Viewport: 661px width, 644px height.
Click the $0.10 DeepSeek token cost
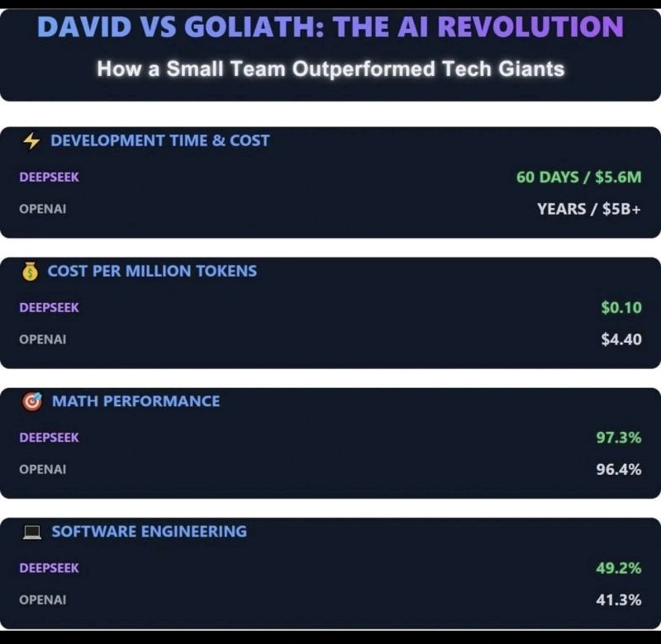(621, 307)
